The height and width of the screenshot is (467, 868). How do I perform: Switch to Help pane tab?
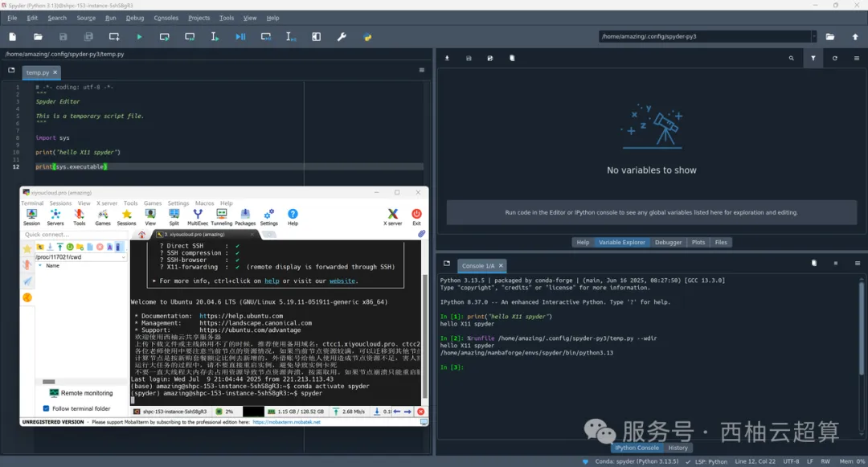pyautogui.click(x=583, y=243)
